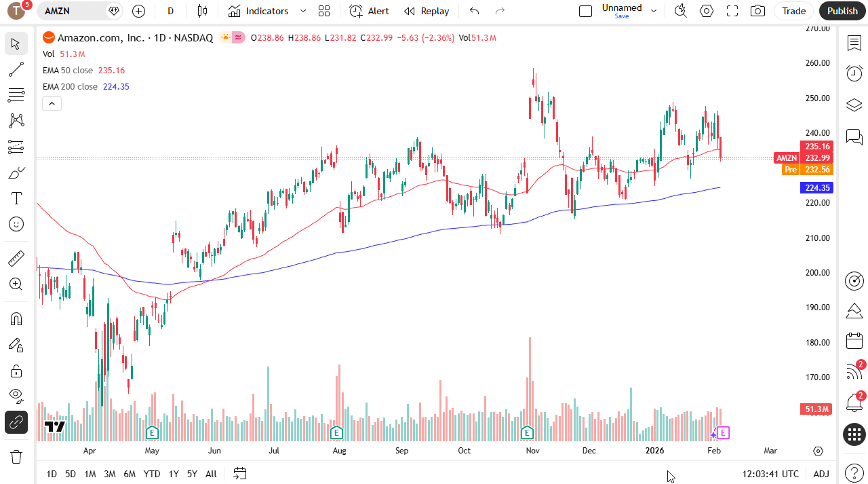This screenshot has height=484, width=868.
Task: Collapse the indicator legend chevron
Action: (52, 103)
